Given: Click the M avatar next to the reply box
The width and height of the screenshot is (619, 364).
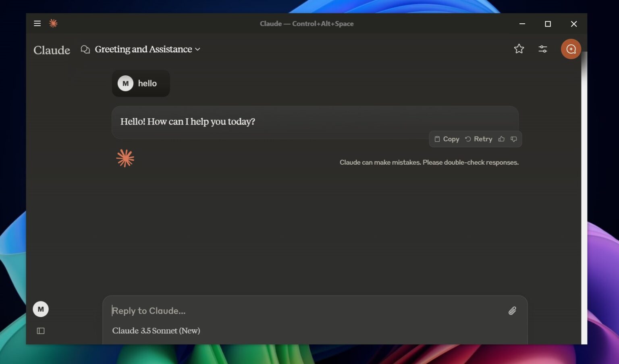Looking at the screenshot, I should point(40,309).
